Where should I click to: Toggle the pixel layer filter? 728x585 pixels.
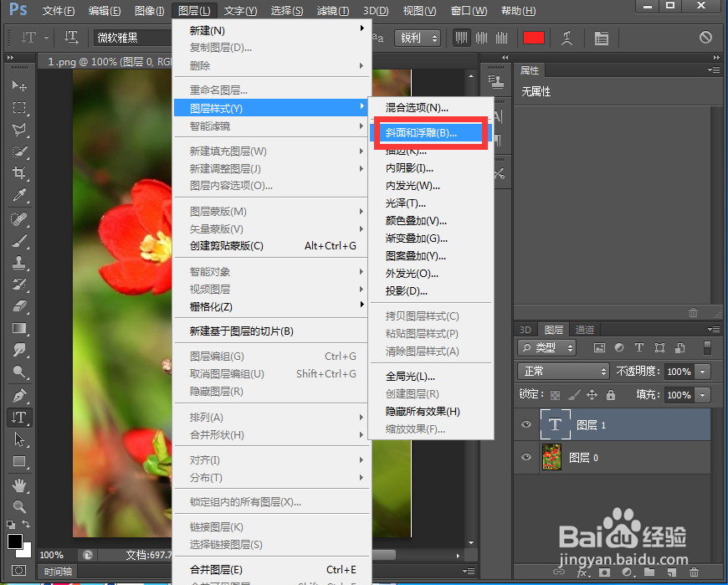pyautogui.click(x=599, y=348)
